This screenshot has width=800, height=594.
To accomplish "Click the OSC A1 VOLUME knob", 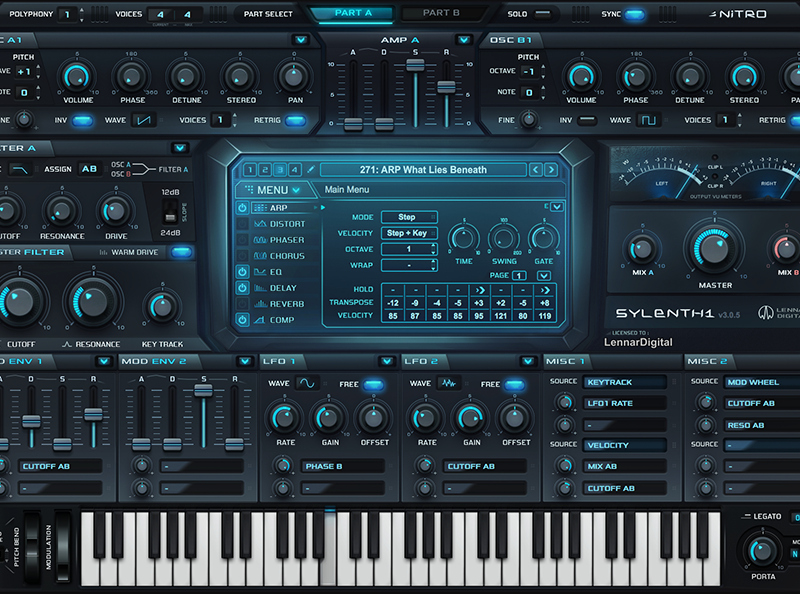I will tap(78, 78).
